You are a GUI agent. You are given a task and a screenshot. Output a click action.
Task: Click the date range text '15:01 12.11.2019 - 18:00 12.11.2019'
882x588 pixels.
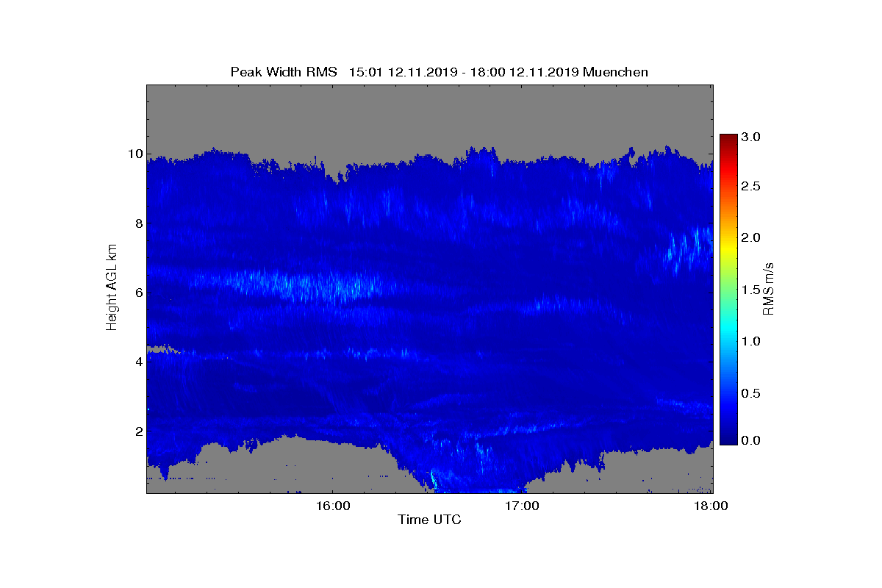(465, 72)
